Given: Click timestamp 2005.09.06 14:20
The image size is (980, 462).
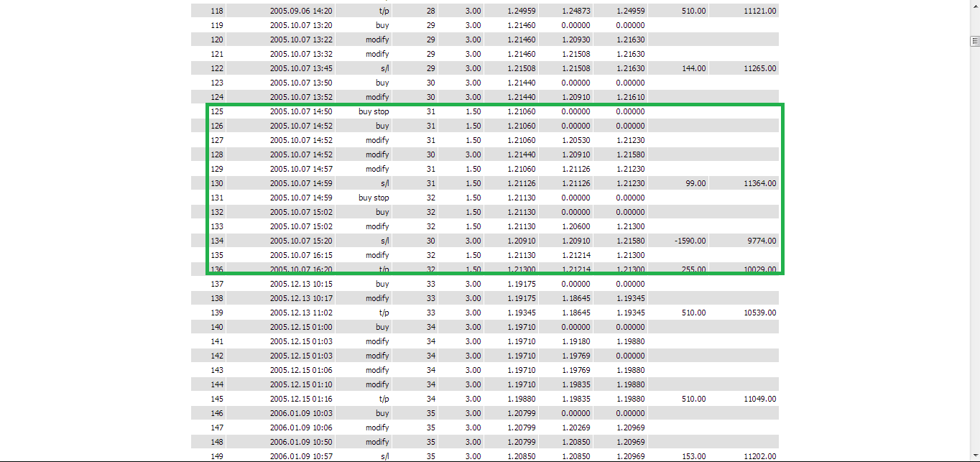Looking at the screenshot, I should 301,11.
